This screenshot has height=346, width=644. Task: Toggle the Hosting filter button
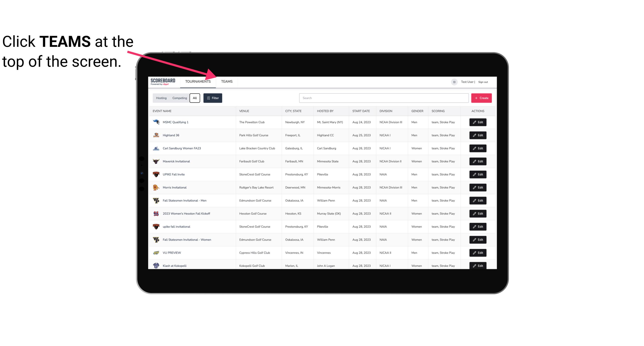coord(161,98)
